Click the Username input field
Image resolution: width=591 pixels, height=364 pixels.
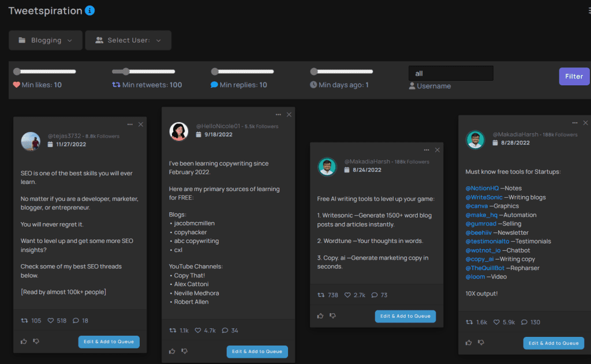point(451,73)
